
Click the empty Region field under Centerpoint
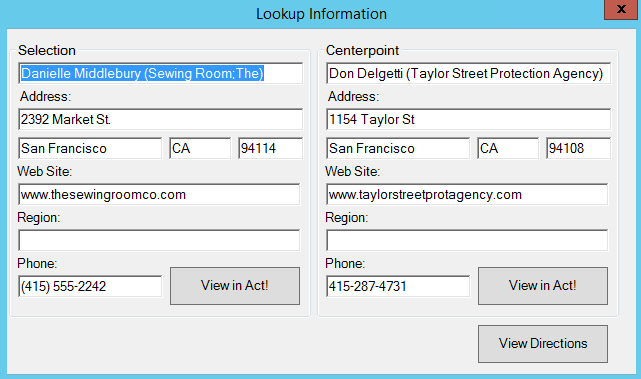point(467,240)
